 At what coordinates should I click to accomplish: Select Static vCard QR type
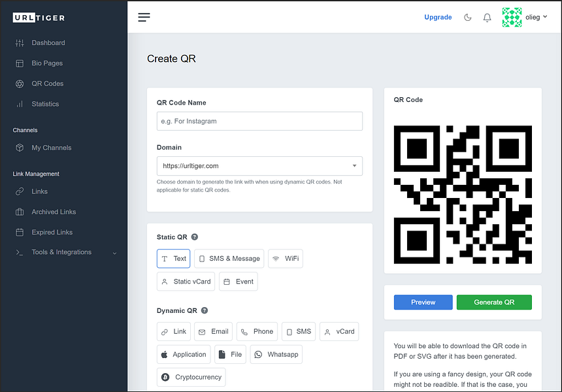(x=186, y=282)
